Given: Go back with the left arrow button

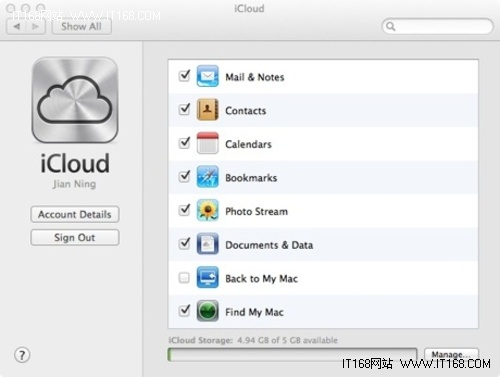Looking at the screenshot, I should coord(16,26).
